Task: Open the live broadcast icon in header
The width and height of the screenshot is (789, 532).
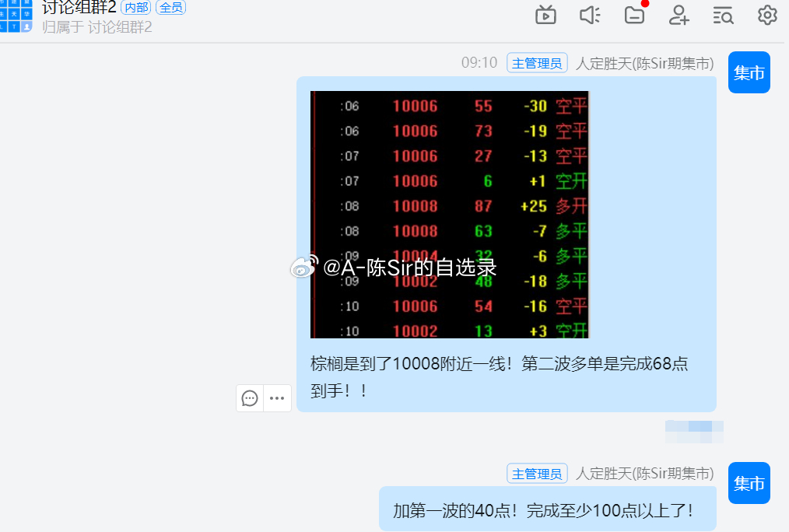Action: point(545,15)
